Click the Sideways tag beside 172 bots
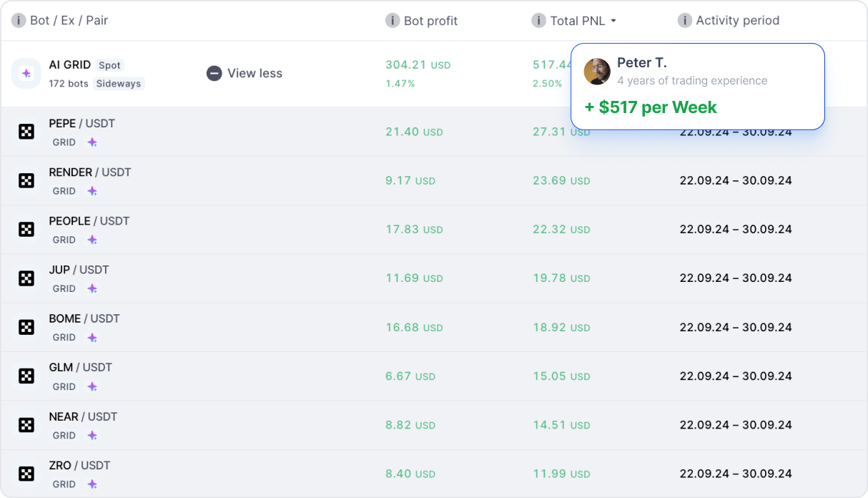 [x=119, y=84]
